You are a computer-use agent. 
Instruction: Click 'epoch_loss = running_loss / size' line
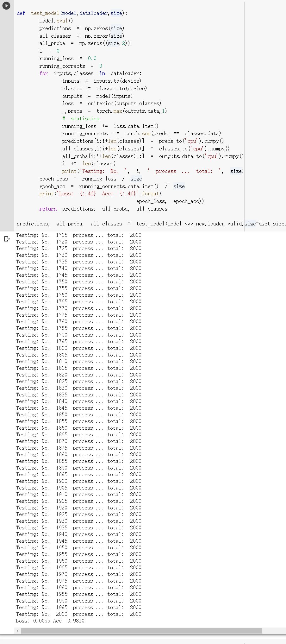[90, 179]
